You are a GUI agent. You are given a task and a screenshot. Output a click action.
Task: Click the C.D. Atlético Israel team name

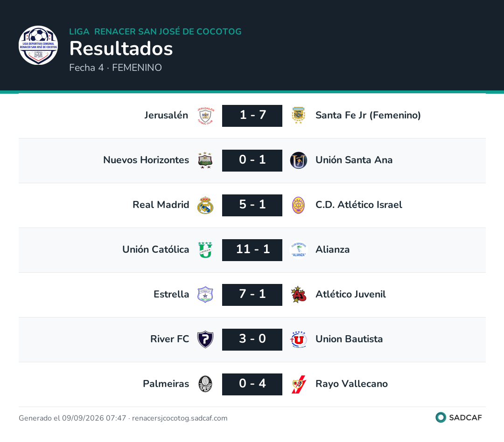[x=359, y=205]
